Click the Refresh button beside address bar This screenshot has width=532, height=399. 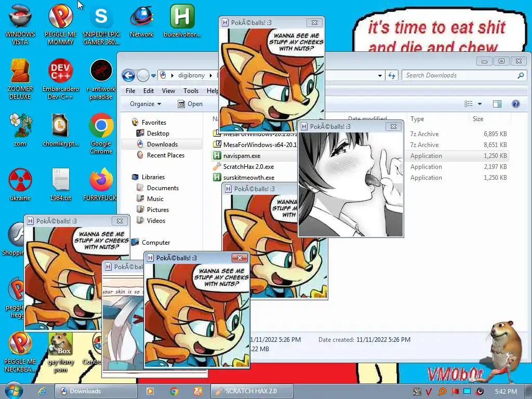[x=392, y=75]
